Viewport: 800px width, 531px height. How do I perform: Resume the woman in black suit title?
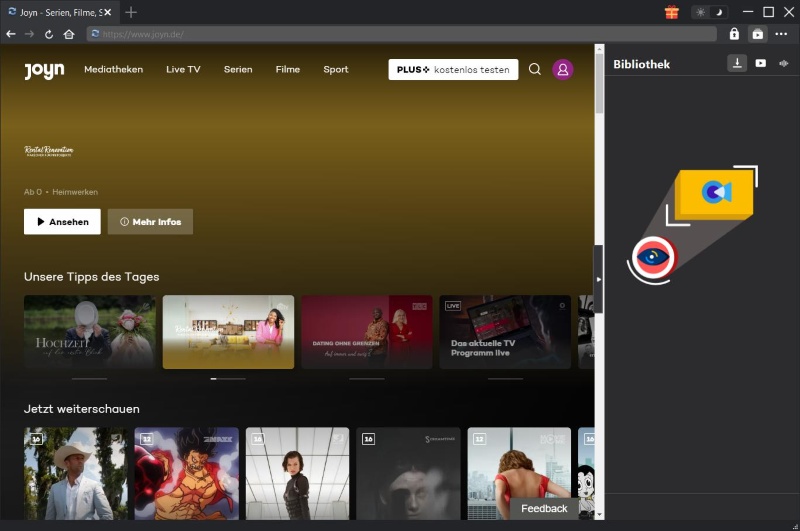tap(297, 473)
